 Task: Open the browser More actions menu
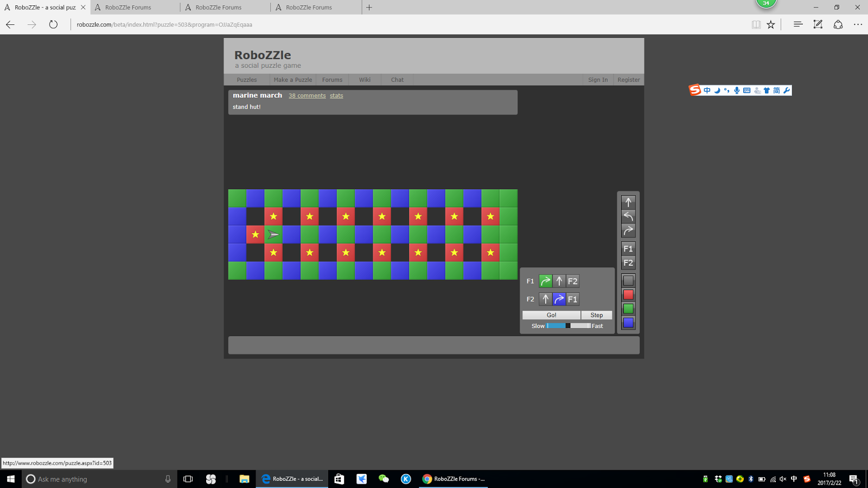pos(858,24)
